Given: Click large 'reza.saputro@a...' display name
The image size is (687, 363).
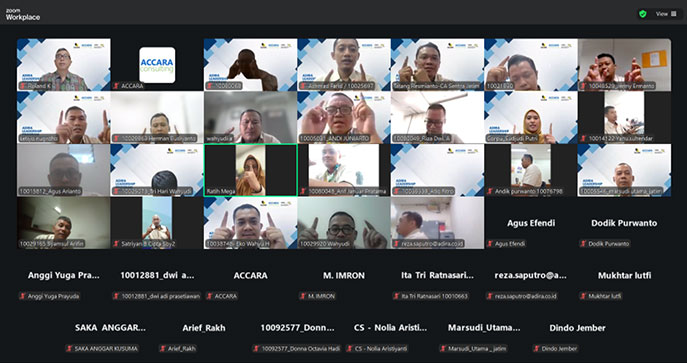Looking at the screenshot, I should (x=531, y=275).
